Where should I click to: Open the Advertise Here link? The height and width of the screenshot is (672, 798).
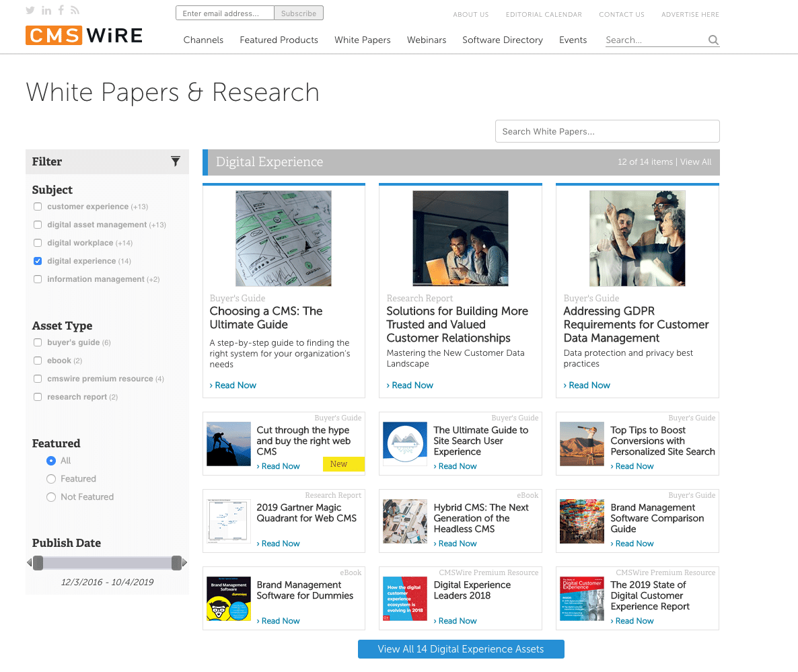pyautogui.click(x=690, y=15)
